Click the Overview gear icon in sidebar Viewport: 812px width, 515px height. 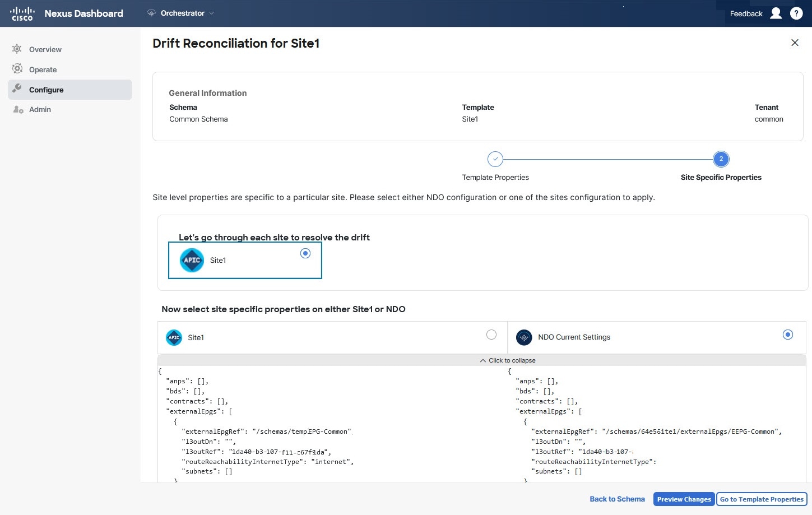[x=17, y=49]
